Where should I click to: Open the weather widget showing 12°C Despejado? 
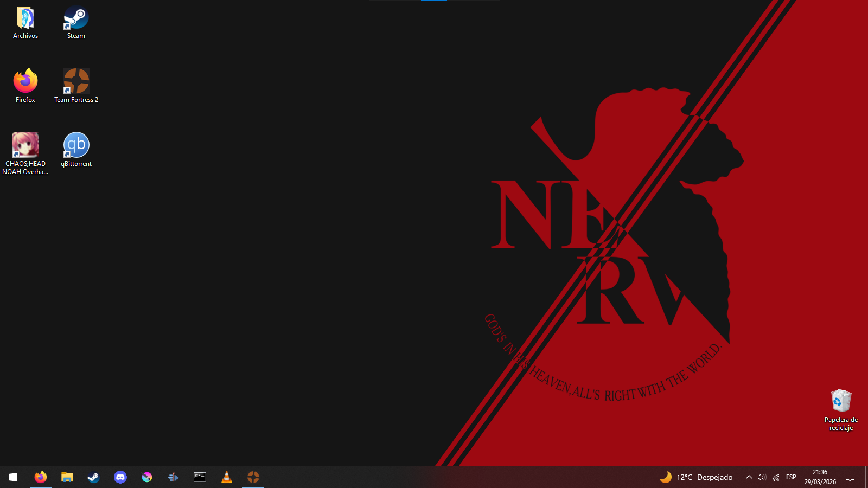click(x=696, y=477)
